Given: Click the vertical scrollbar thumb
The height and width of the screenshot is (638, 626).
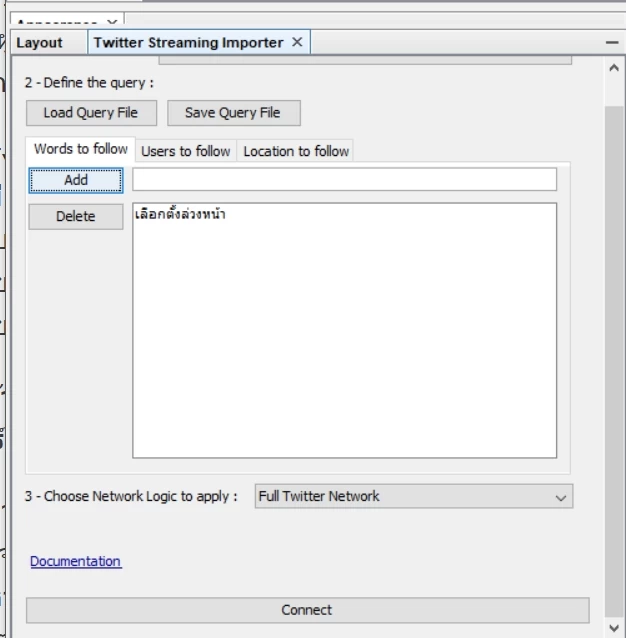Looking at the screenshot, I should (614, 361).
